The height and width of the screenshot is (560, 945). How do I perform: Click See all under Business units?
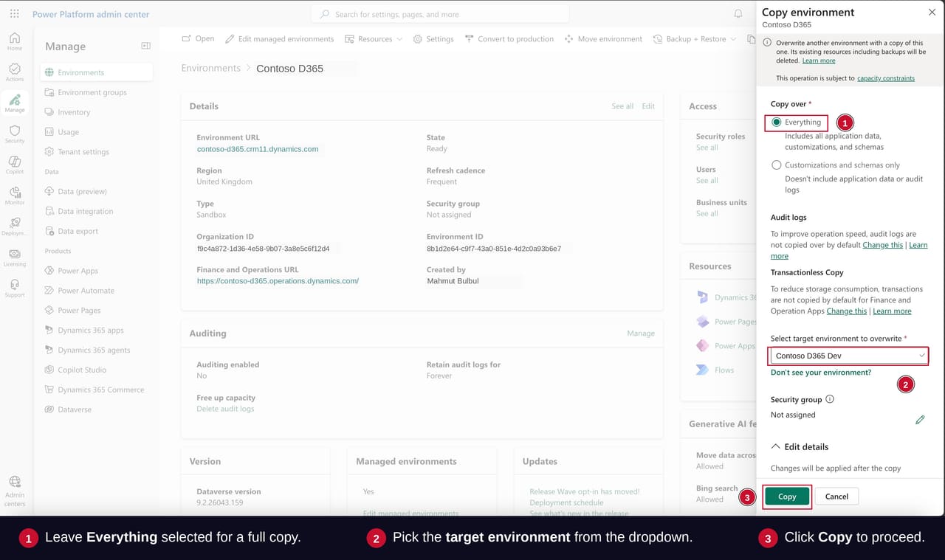[x=707, y=213]
